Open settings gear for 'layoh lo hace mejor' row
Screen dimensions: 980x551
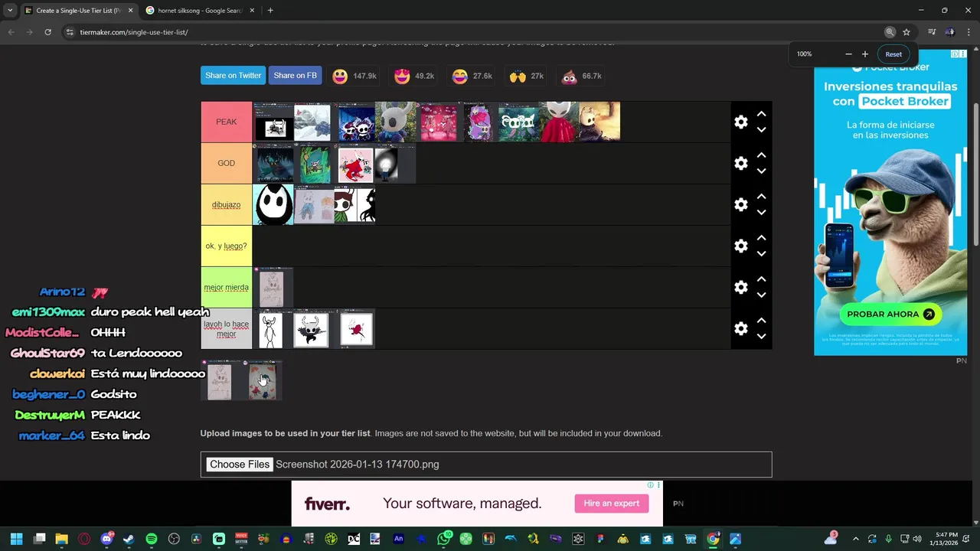click(x=740, y=328)
